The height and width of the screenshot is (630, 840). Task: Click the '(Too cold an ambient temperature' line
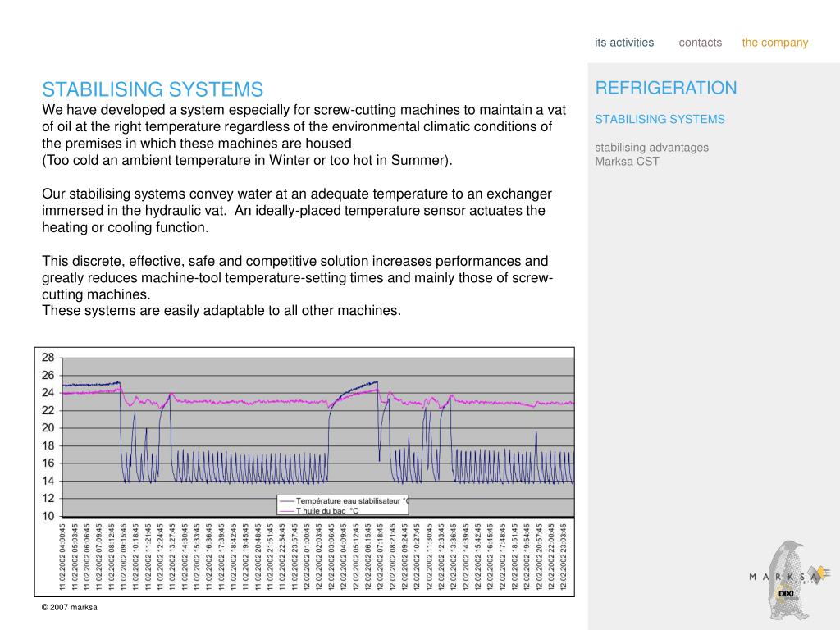coord(247,160)
